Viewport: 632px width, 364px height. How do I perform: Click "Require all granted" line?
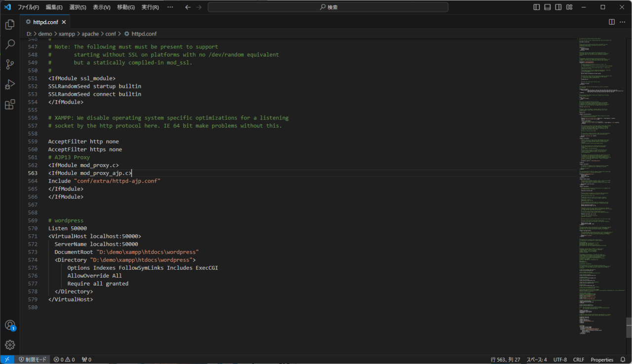click(98, 284)
